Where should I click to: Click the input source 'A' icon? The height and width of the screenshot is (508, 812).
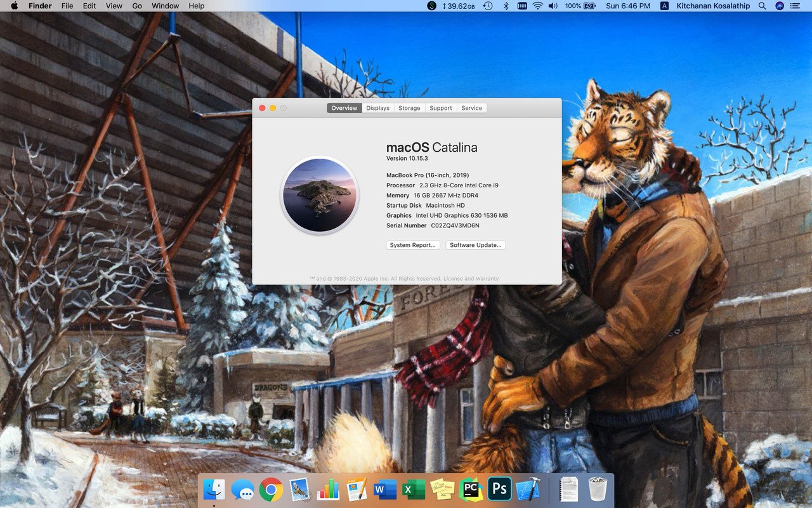click(664, 6)
